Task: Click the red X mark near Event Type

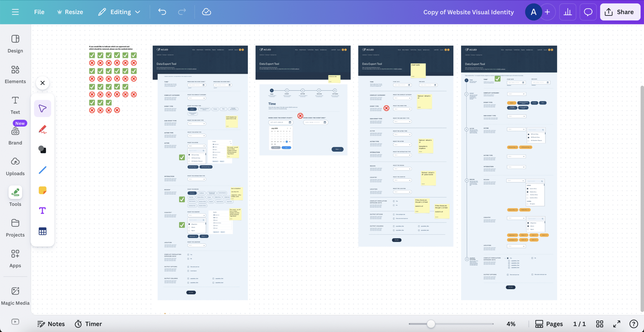Action: (386, 108)
